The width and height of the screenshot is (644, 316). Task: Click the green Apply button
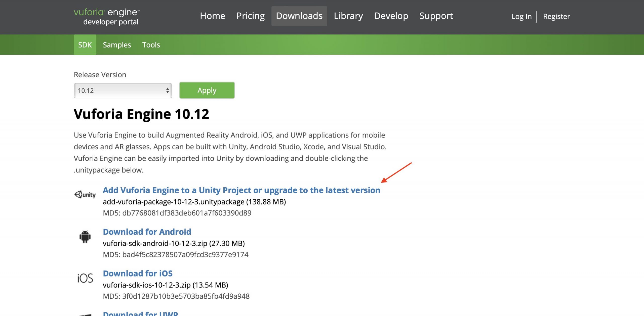207,90
